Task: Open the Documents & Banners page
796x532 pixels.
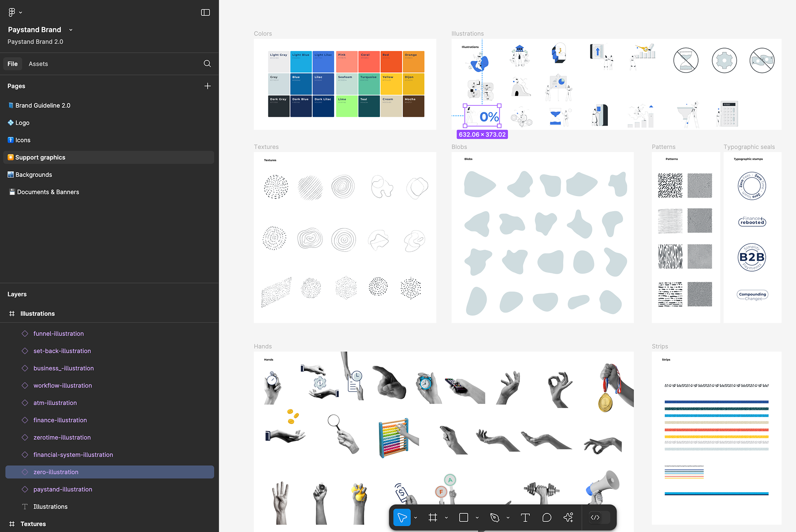Action: click(109, 192)
